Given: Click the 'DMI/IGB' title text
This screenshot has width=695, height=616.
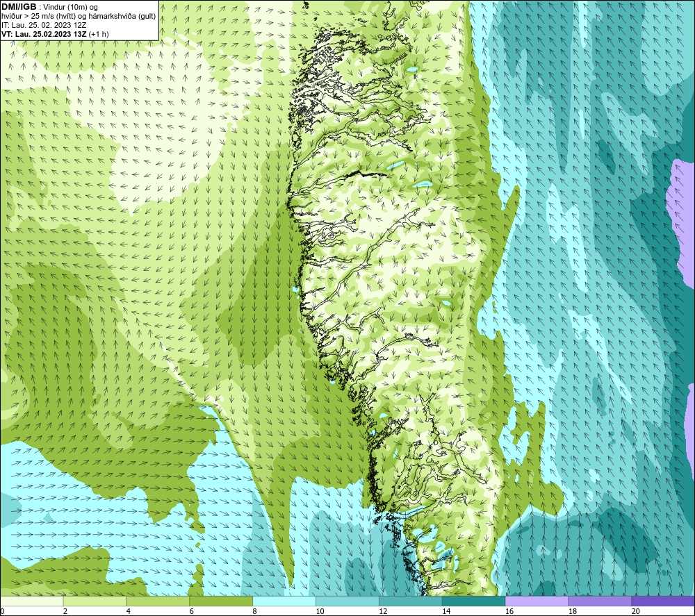Looking at the screenshot, I should [x=19, y=7].
